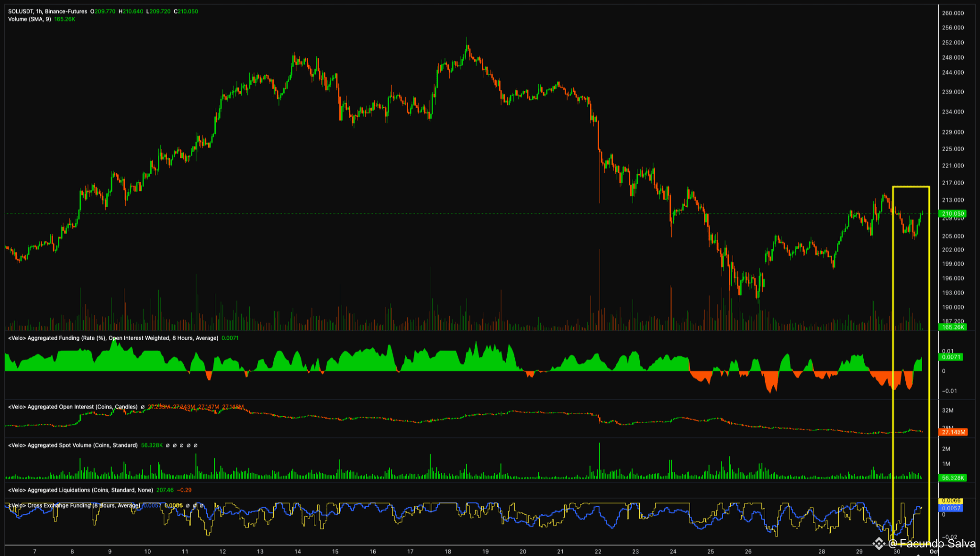Click the @ Facundo Salva watermark text
The image size is (980, 556).
932,544
